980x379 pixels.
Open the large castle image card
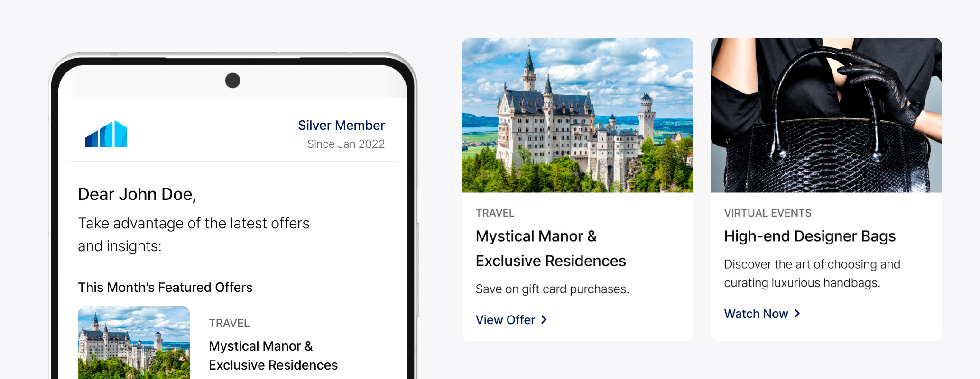click(x=578, y=115)
